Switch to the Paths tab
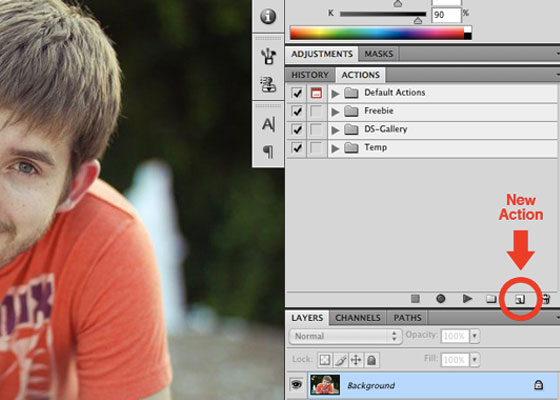Screen dimensions: 560x400 [x=408, y=318]
